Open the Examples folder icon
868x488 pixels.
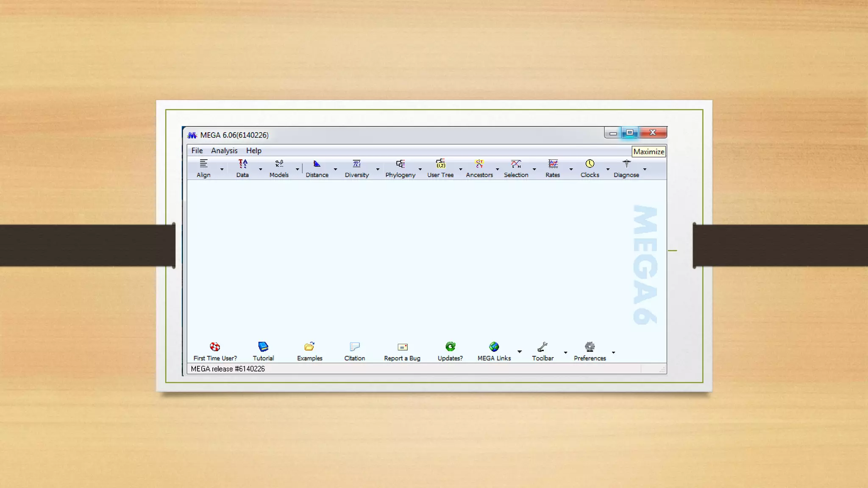tap(309, 347)
